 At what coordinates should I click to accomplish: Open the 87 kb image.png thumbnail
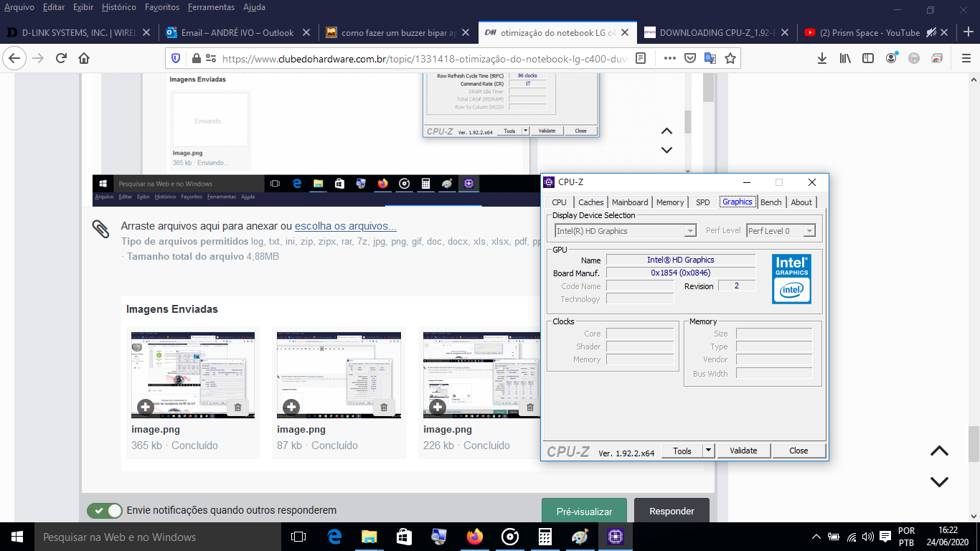[339, 375]
